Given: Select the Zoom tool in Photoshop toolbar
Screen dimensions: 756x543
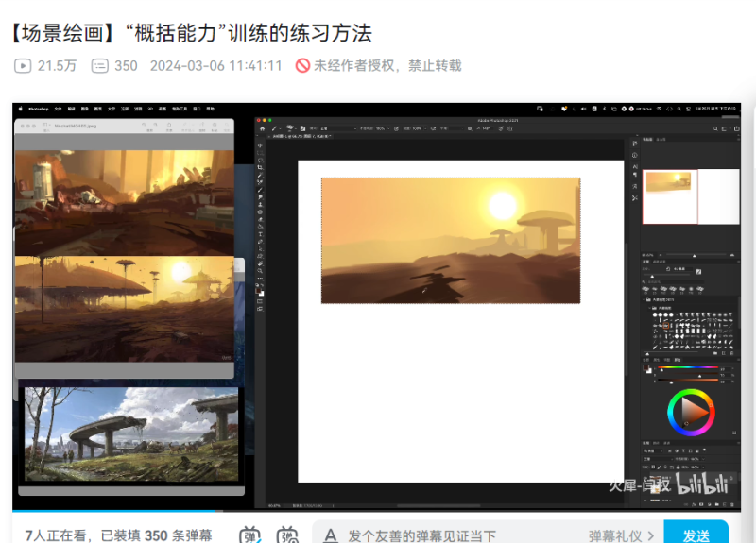Looking at the screenshot, I should coord(260,271).
